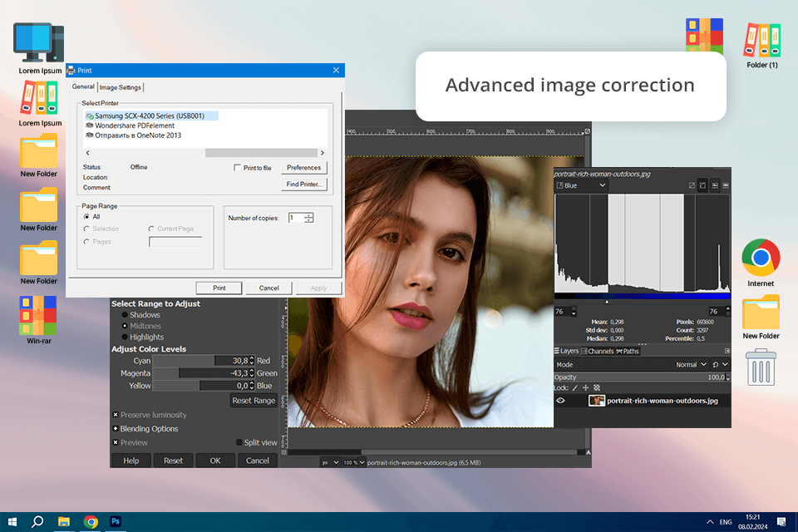Open Google Chrome Internet desktop icon
Screen dimensions: 798x532
(x=760, y=258)
